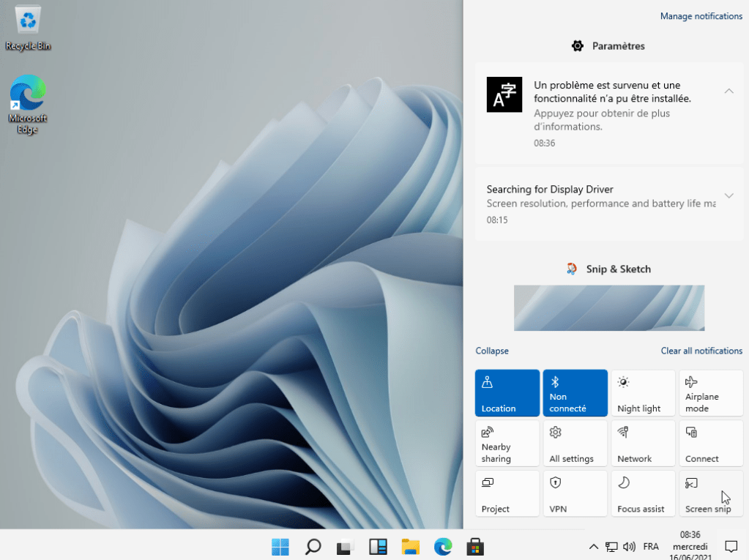Launch File Explorer from the taskbar
749x560 pixels.
click(x=410, y=547)
